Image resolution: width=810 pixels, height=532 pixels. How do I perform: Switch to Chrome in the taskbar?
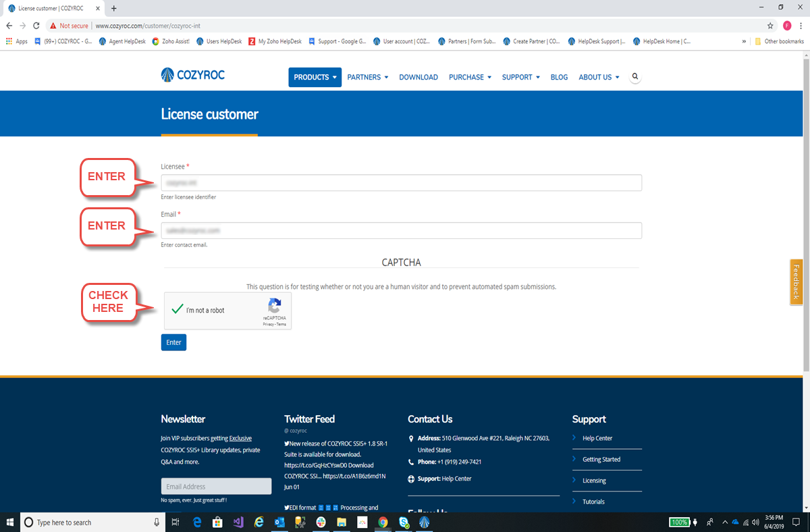pyautogui.click(x=383, y=522)
